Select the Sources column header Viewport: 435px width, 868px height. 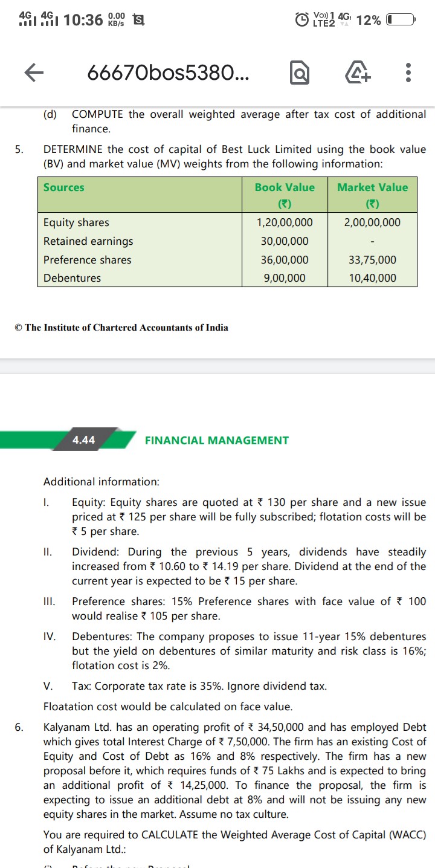point(64,187)
